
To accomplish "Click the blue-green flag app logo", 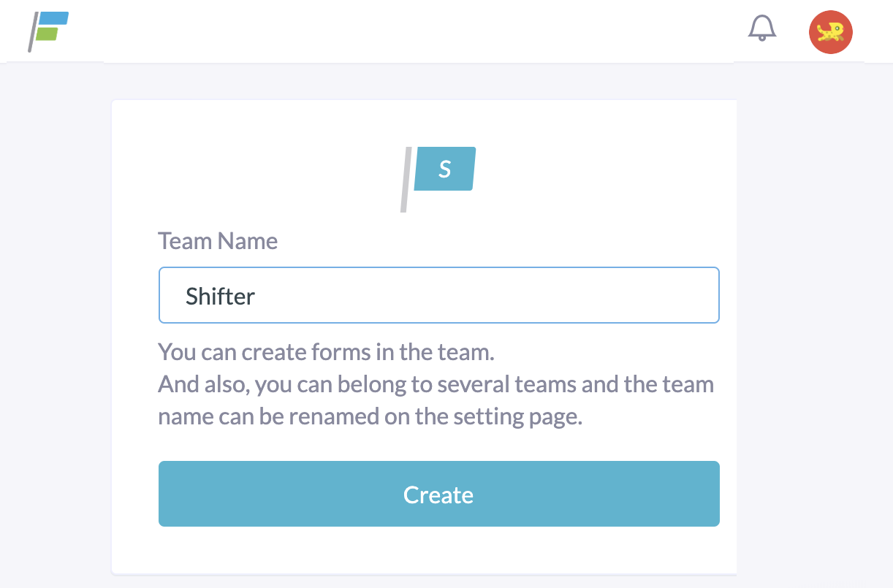I will [49, 32].
